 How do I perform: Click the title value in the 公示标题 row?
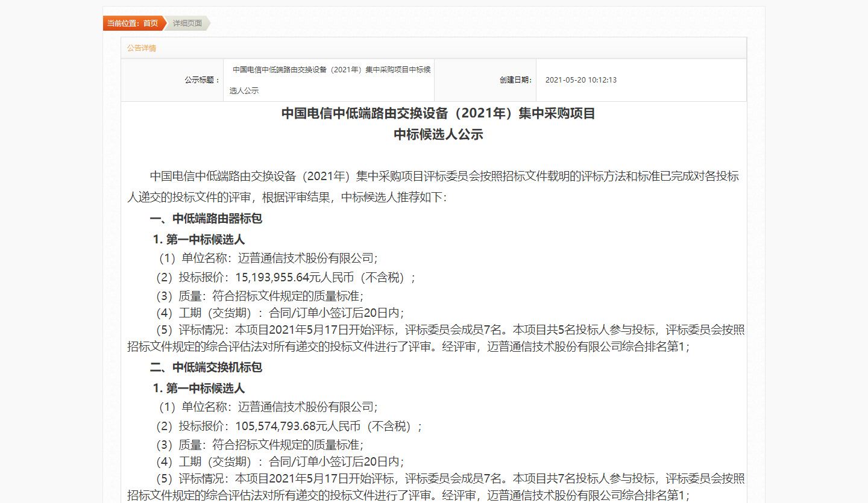[330, 80]
